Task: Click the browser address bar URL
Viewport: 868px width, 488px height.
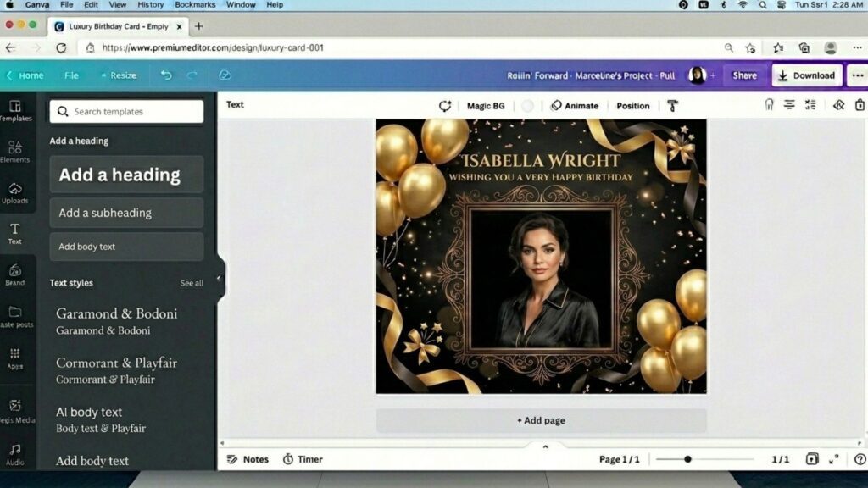Action: [213, 47]
